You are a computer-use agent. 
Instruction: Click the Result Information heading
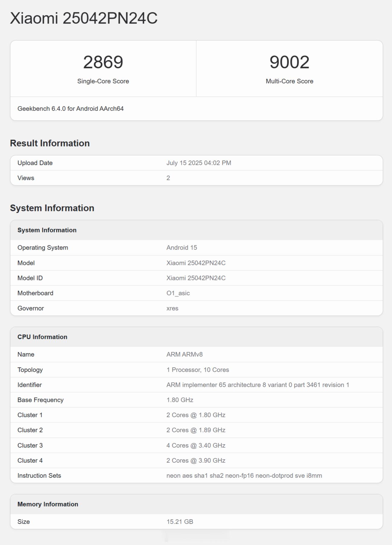[50, 143]
